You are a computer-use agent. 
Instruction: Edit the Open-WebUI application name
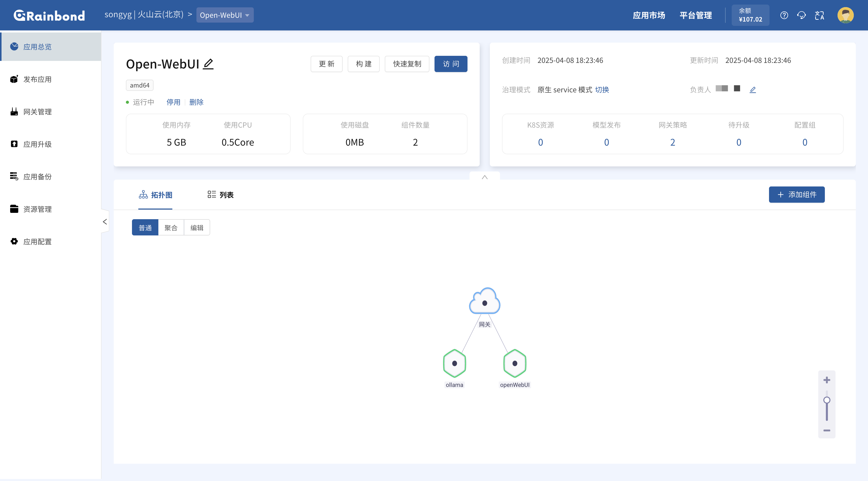208,64
